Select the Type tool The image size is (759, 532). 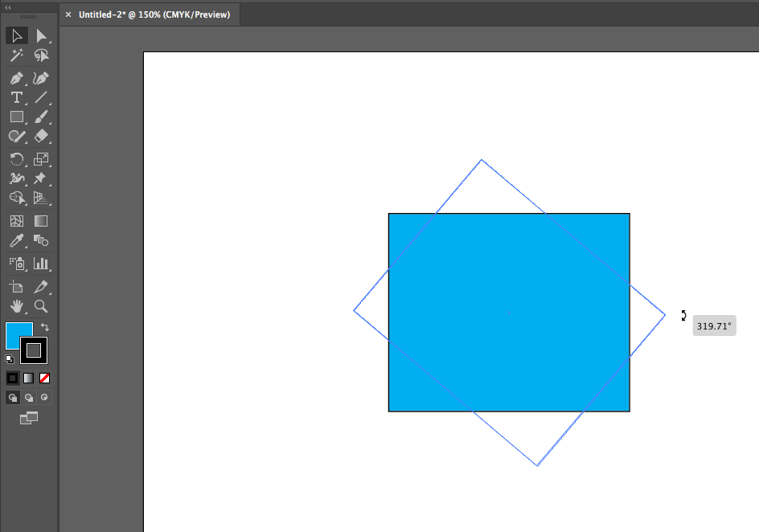click(x=16, y=98)
